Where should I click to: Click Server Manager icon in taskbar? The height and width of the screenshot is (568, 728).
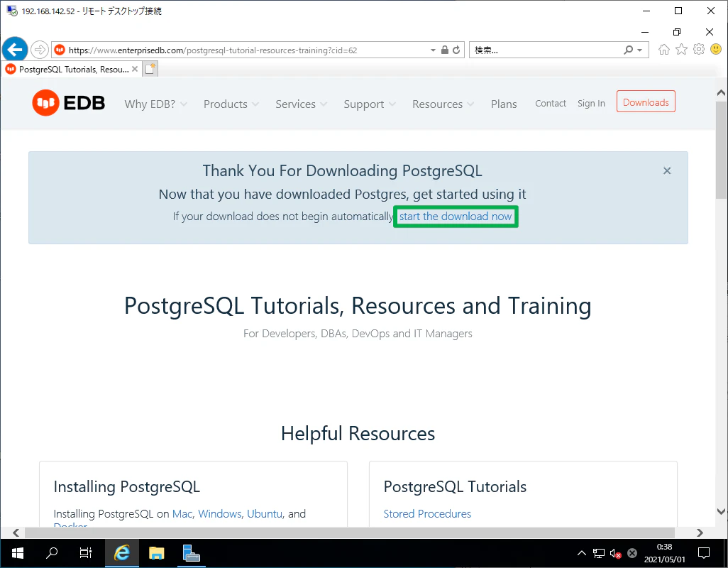click(x=192, y=552)
